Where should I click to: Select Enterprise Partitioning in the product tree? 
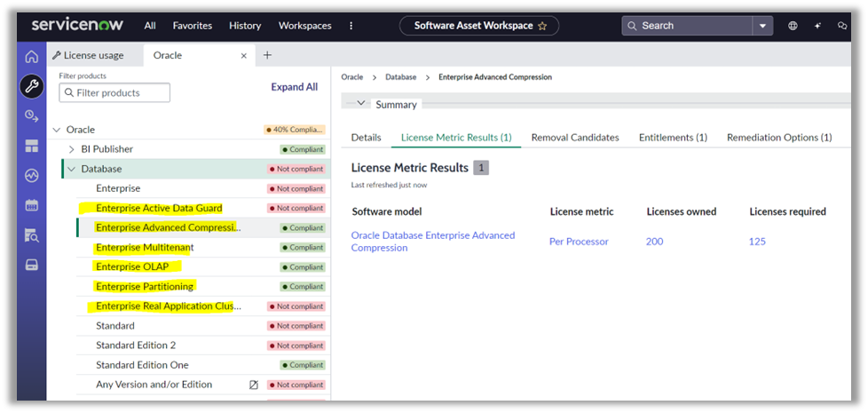point(145,286)
